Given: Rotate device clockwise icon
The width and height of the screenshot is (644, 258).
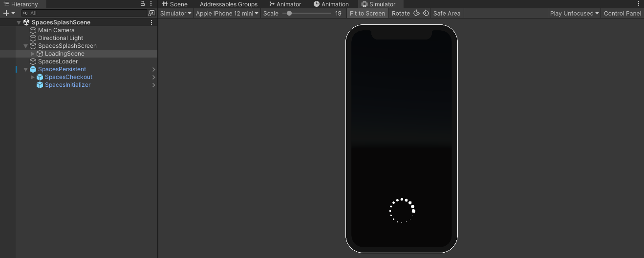Looking at the screenshot, I should (417, 13).
